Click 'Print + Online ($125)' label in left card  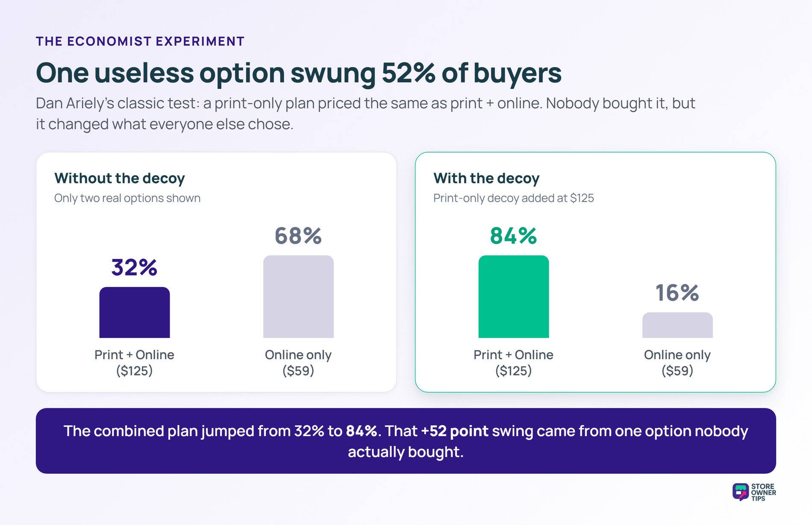pos(134,363)
